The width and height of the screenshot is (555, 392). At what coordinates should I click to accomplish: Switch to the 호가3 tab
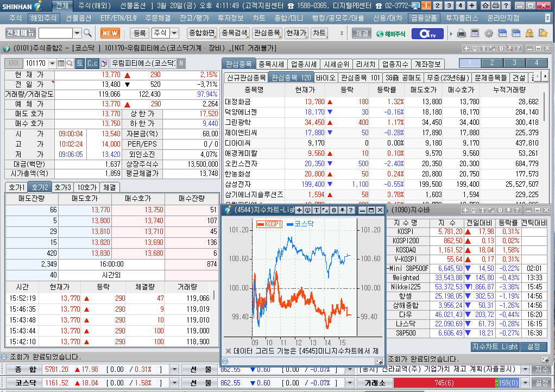[62, 187]
